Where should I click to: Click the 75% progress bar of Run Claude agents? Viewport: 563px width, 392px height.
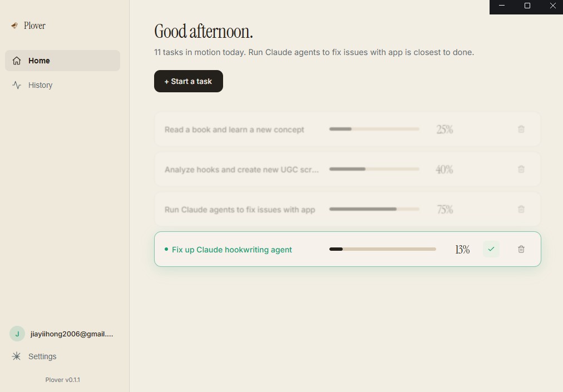click(x=374, y=209)
